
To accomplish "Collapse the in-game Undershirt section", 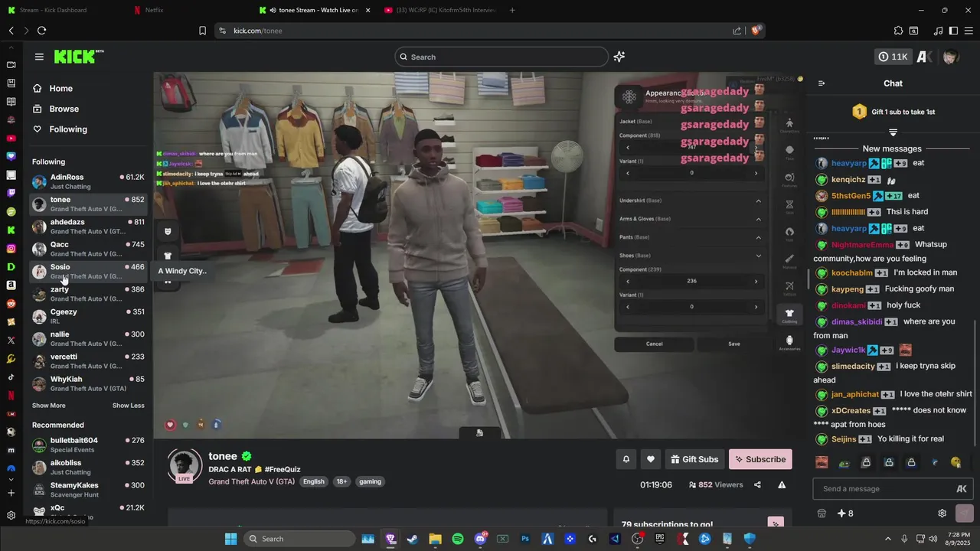I will [x=759, y=201].
